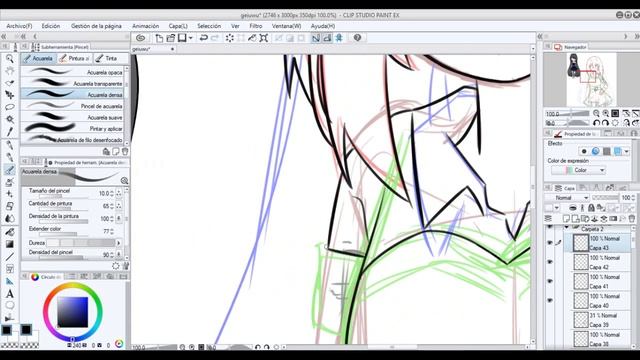Switch to the Pintura subtool tab
640x360 pixels.
pyautogui.click(x=74, y=58)
